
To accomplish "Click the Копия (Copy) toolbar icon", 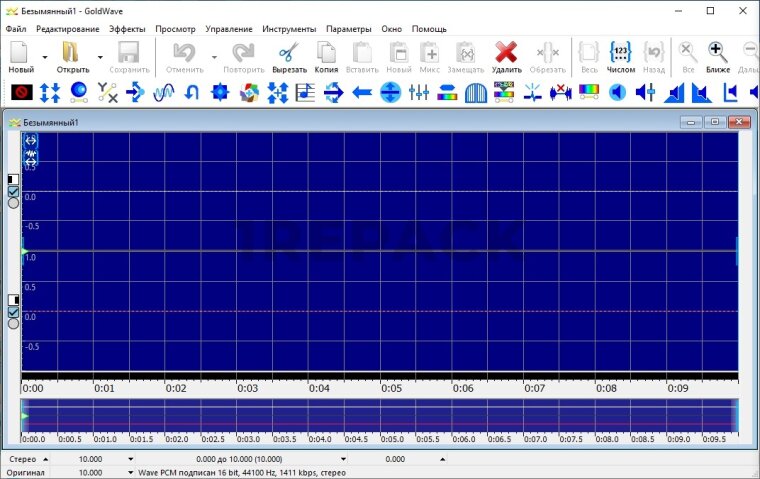I will pyautogui.click(x=326, y=54).
